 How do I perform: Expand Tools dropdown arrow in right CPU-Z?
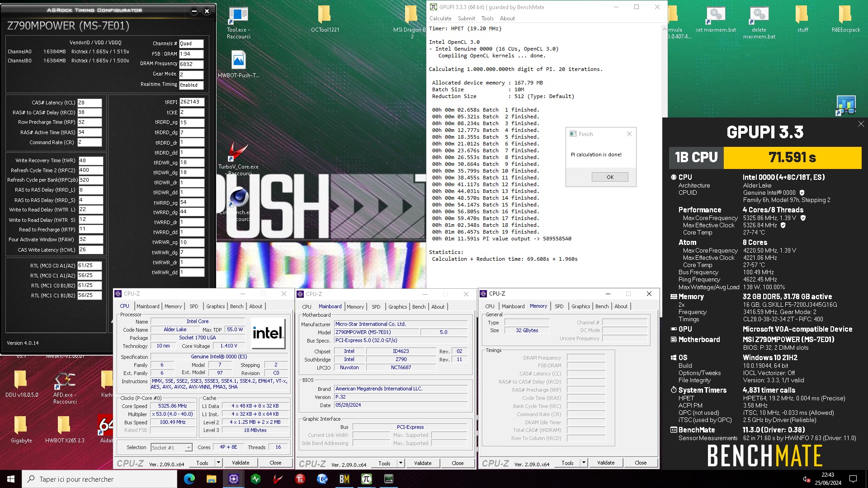(x=584, y=463)
